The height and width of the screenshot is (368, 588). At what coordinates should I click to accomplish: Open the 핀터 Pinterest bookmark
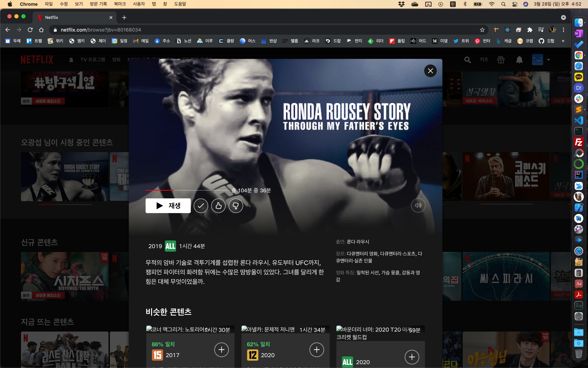pyautogui.click(x=482, y=41)
